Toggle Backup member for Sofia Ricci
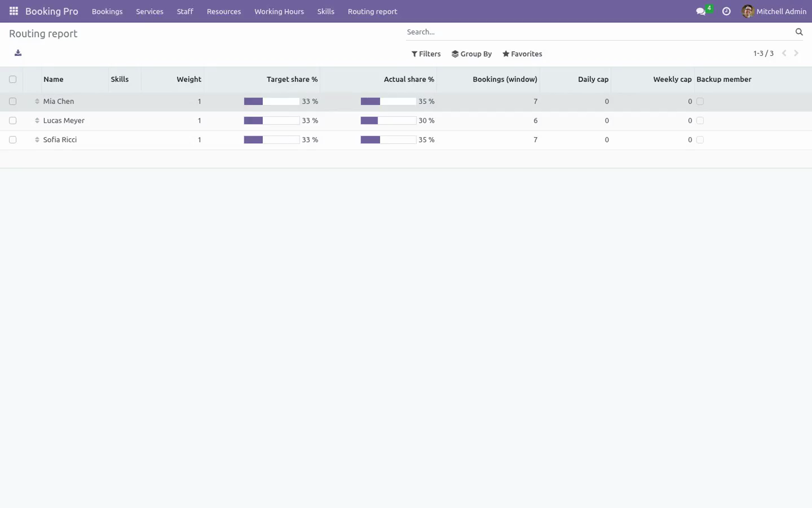812x508 pixels. pos(700,140)
